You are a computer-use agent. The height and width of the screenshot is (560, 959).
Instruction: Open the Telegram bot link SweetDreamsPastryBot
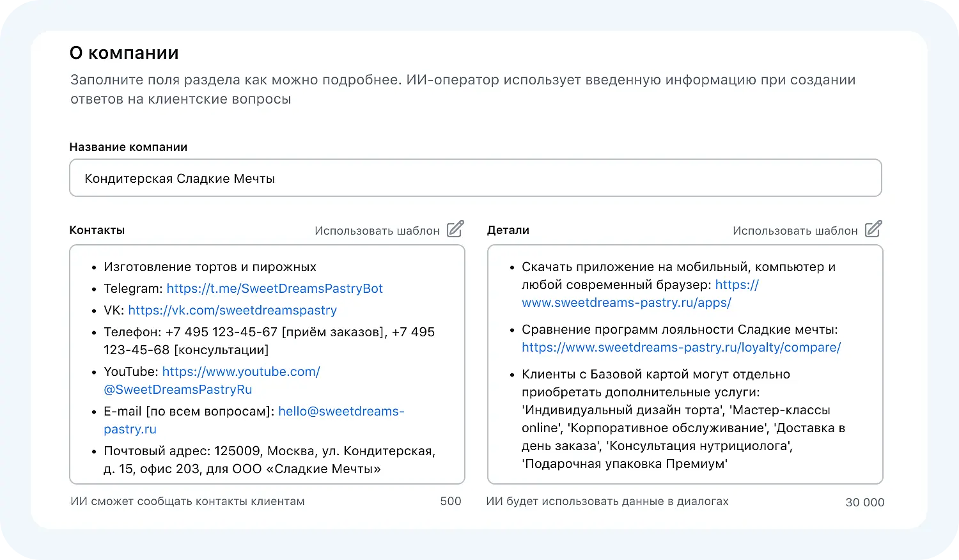(x=274, y=288)
